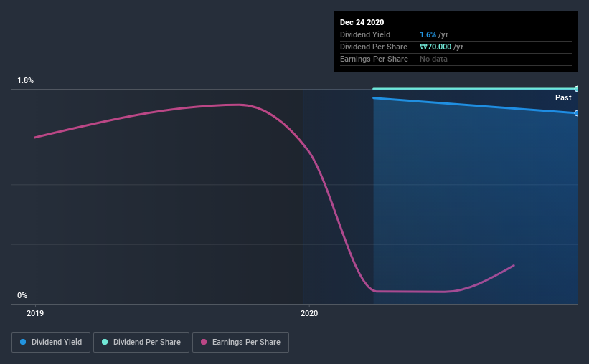Click the teal Dividend Per Share legend dot
The width and height of the screenshot is (589, 364).
coord(105,342)
